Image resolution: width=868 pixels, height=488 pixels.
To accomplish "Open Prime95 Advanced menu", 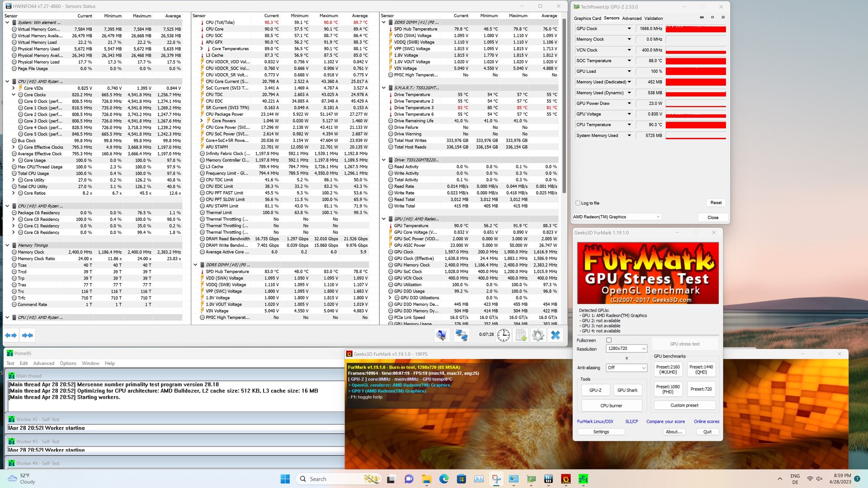I will [x=43, y=363].
